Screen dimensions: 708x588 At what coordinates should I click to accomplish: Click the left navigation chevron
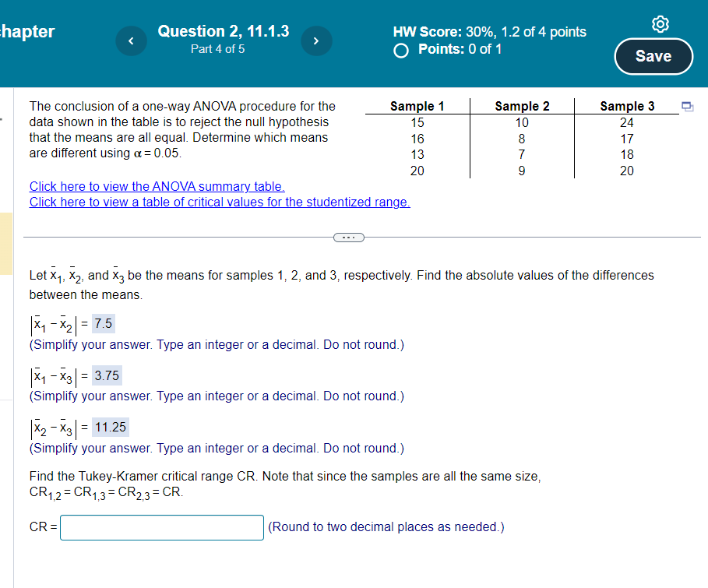(x=131, y=40)
